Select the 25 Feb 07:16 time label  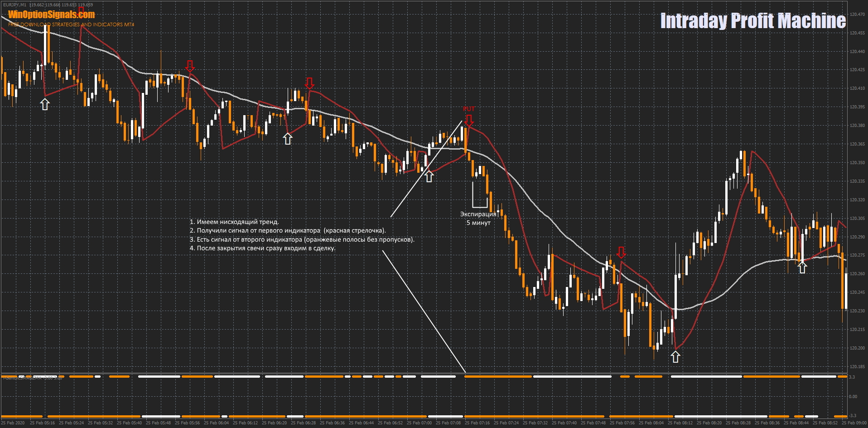pyautogui.click(x=478, y=423)
